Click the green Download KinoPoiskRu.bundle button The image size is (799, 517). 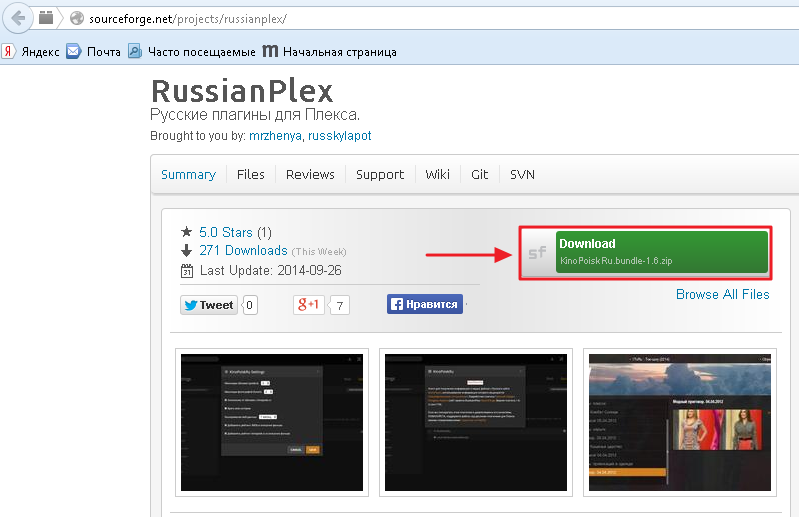click(x=661, y=252)
